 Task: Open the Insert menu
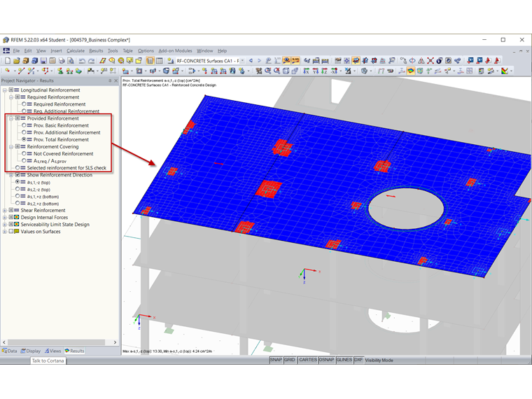click(x=56, y=51)
